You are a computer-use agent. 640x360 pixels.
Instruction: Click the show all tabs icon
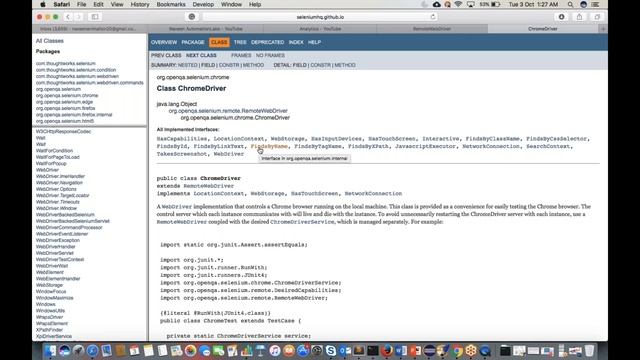[x=597, y=17]
